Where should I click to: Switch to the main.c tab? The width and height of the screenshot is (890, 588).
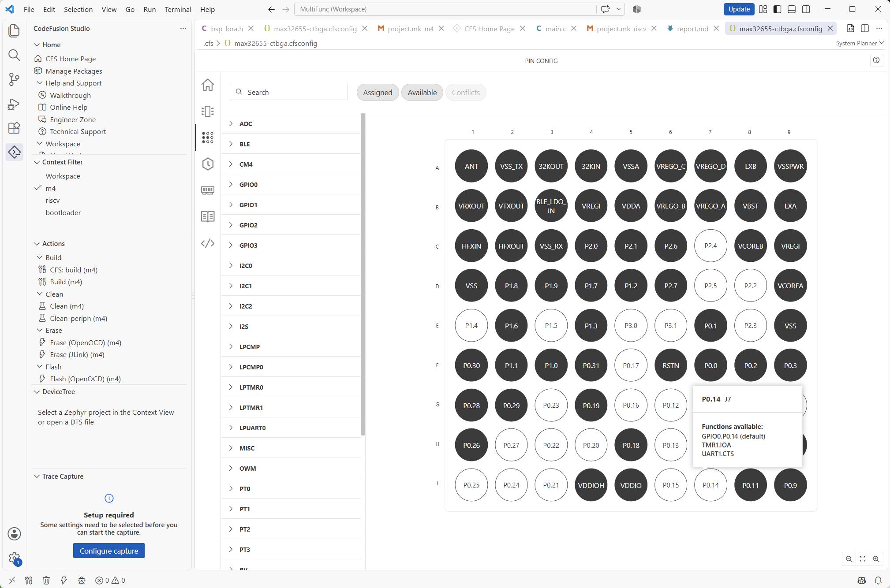pyautogui.click(x=555, y=29)
